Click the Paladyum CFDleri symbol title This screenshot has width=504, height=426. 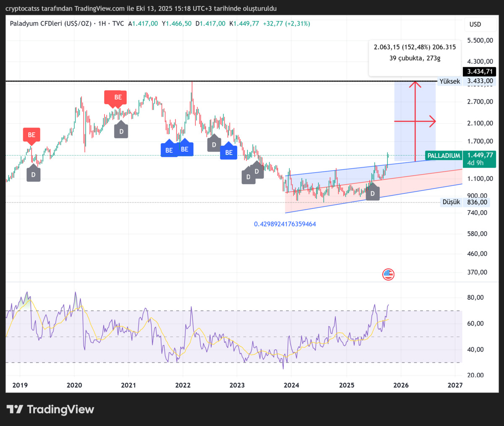click(50, 24)
